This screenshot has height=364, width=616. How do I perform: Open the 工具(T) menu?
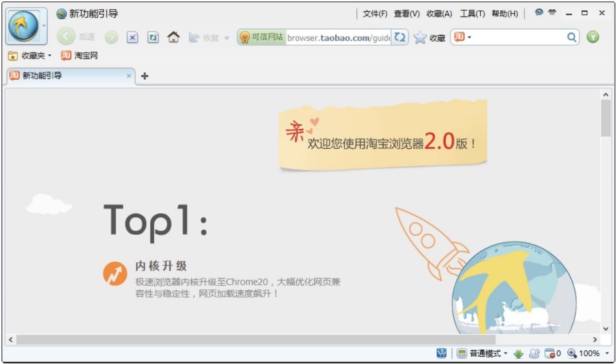pyautogui.click(x=472, y=14)
